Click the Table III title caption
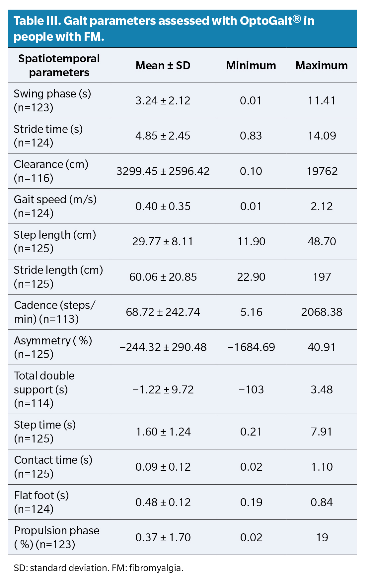The image size is (373, 588). point(164,29)
